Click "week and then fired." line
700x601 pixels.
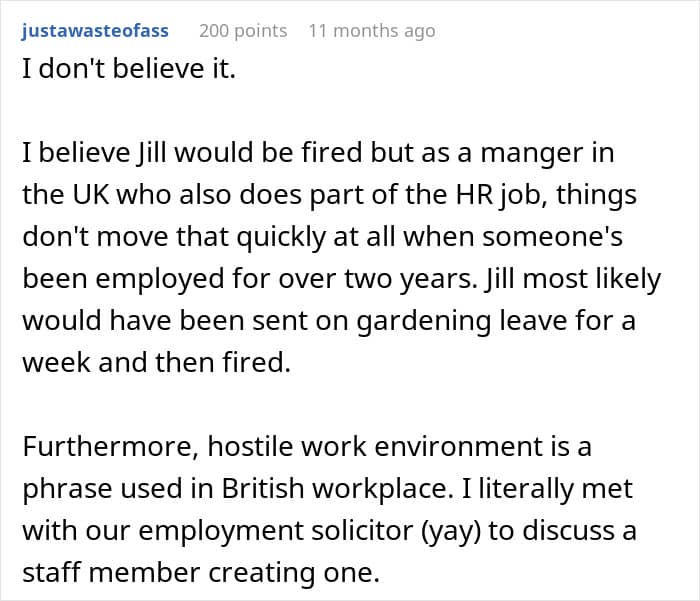pyautogui.click(x=156, y=364)
